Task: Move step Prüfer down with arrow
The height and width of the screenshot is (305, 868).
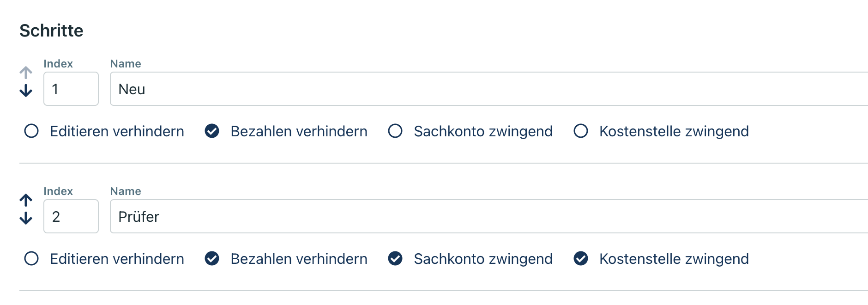Action: pos(26,218)
